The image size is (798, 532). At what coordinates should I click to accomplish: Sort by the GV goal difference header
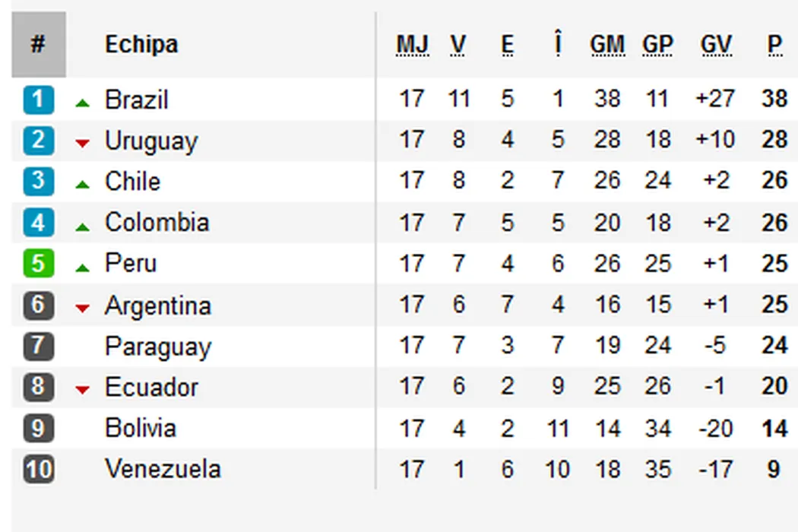[x=715, y=46]
